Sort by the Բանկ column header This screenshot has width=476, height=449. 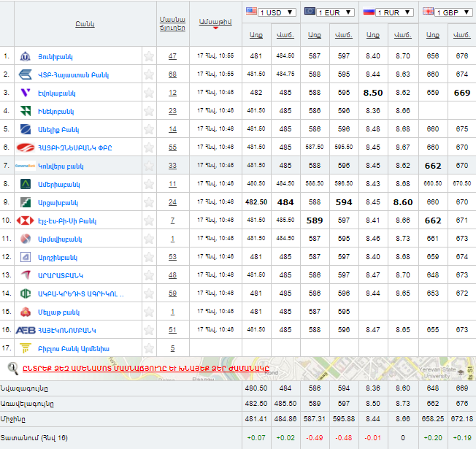pos(84,24)
